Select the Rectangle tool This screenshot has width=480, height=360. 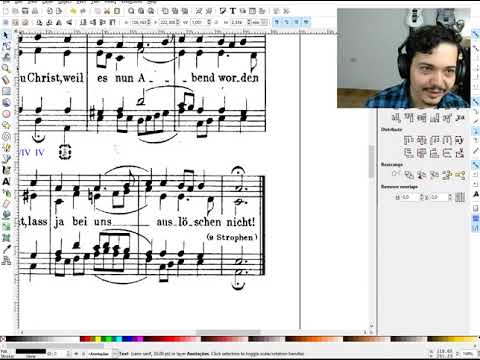[6, 91]
